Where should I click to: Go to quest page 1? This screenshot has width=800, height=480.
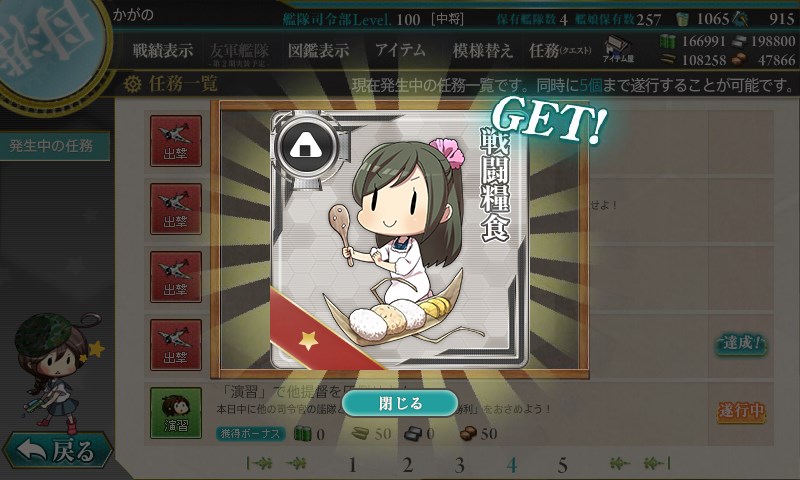(352, 465)
